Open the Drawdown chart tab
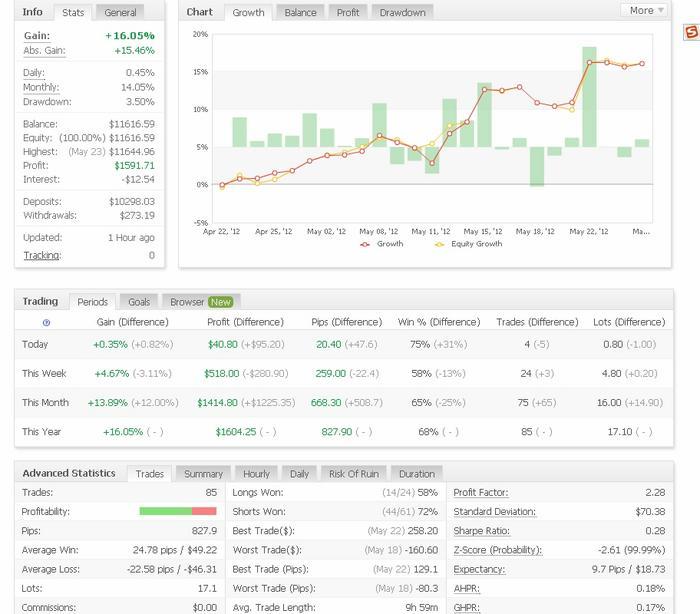Viewport: 700px width, 614px height. point(402,12)
